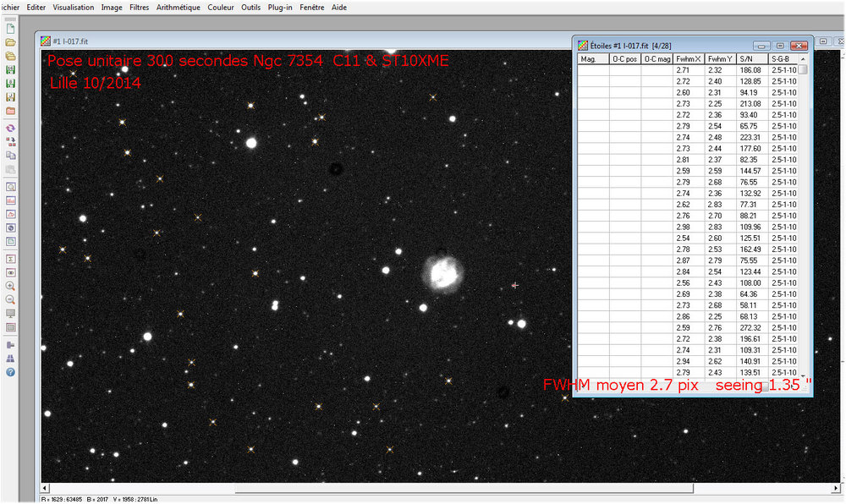Click the S-G-B column header
The width and height of the screenshot is (846, 504).
tap(783, 58)
